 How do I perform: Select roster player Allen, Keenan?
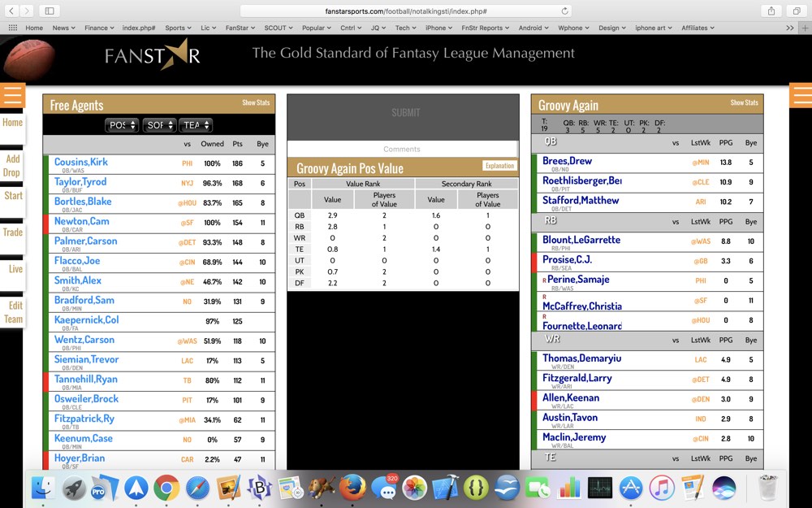[x=571, y=397]
